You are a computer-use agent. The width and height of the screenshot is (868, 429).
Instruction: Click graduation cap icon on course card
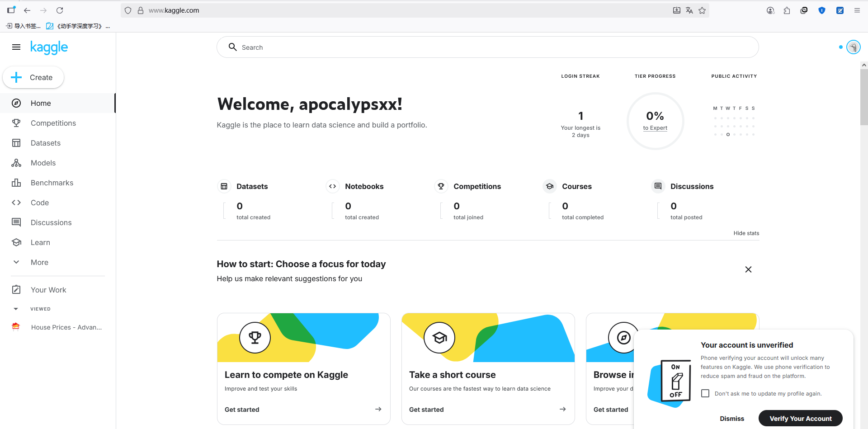click(x=439, y=338)
